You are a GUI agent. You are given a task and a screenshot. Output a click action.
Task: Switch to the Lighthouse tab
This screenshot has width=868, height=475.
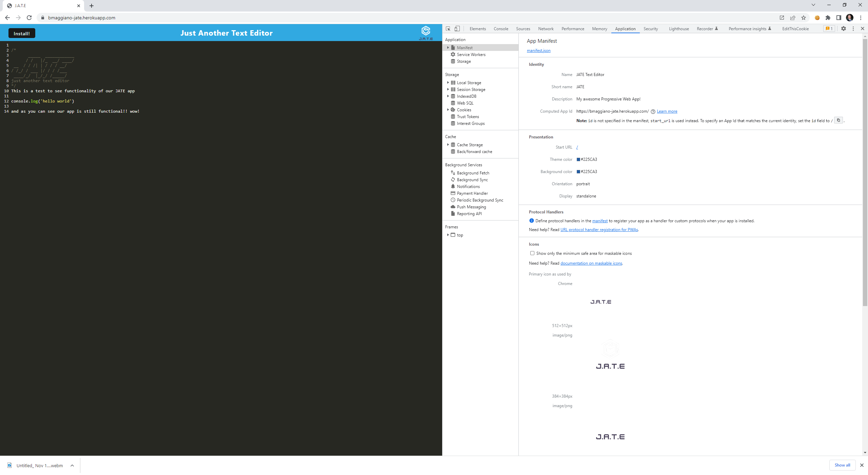pyautogui.click(x=678, y=28)
